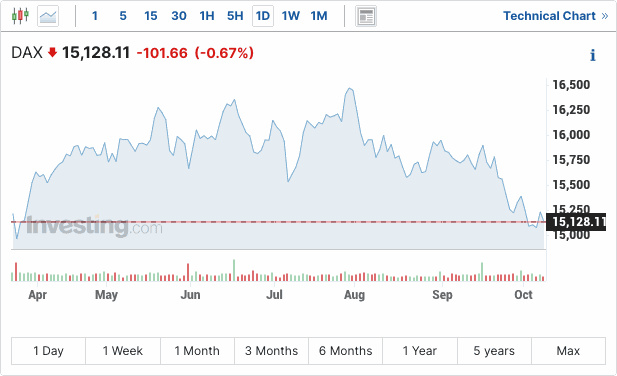Switch to area chart view
This screenshot has width=617, height=376.
click(x=48, y=16)
